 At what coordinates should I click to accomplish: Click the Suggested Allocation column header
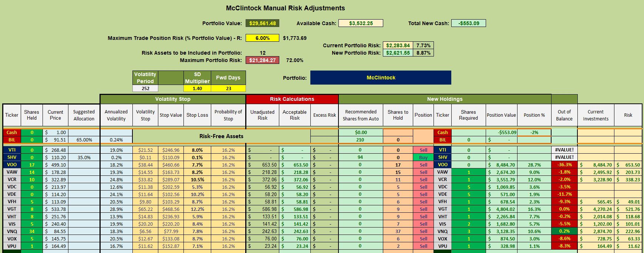(84, 115)
